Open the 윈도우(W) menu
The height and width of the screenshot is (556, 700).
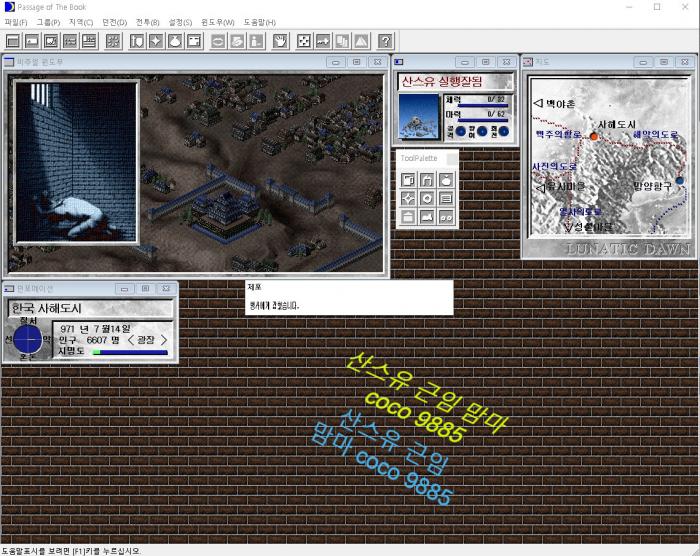click(x=217, y=22)
